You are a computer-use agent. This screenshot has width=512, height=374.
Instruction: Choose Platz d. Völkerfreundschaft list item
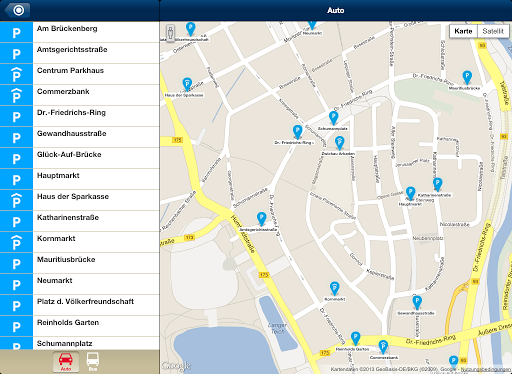point(80,305)
